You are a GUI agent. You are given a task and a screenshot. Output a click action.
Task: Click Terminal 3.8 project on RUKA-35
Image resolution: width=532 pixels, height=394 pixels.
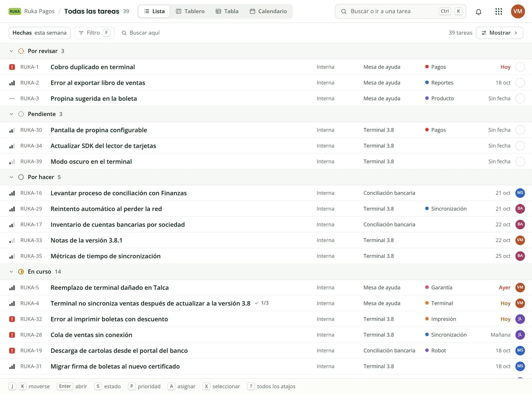[378, 256]
